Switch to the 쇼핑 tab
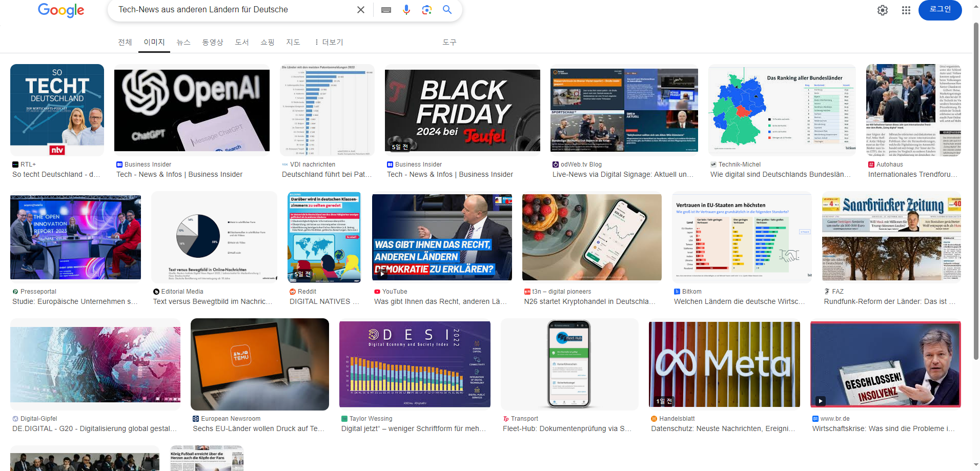Image resolution: width=980 pixels, height=471 pixels. [x=268, y=42]
